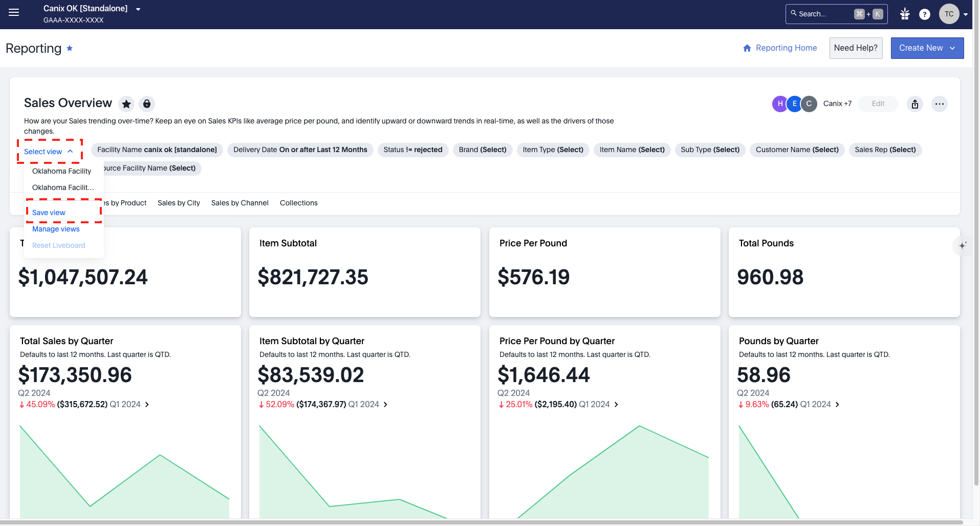Switch to Collections tab

click(x=299, y=203)
